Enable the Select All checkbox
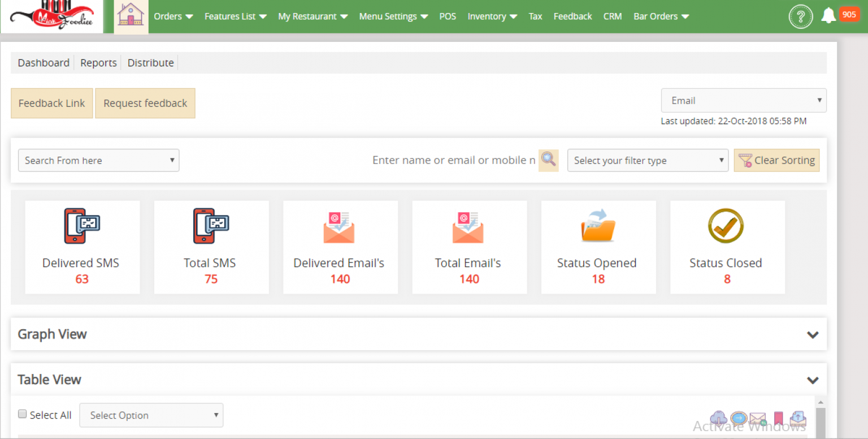 (x=22, y=414)
